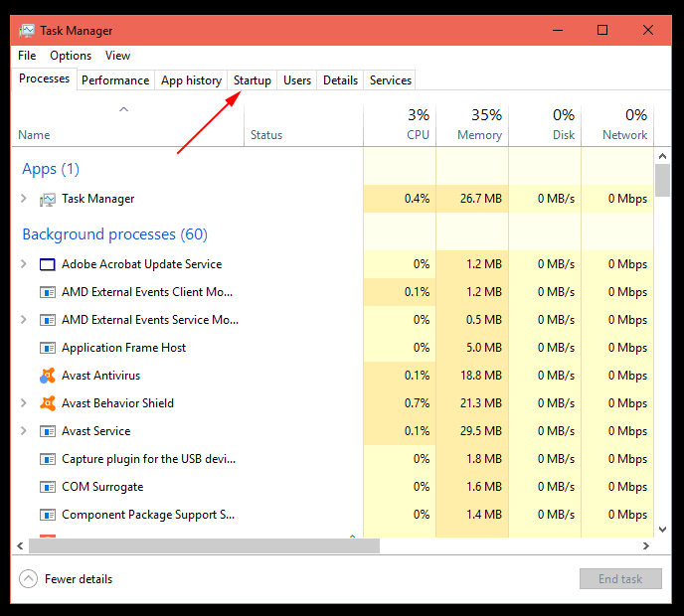Click the 0.7% CPU value
The image size is (684, 616).
click(417, 403)
